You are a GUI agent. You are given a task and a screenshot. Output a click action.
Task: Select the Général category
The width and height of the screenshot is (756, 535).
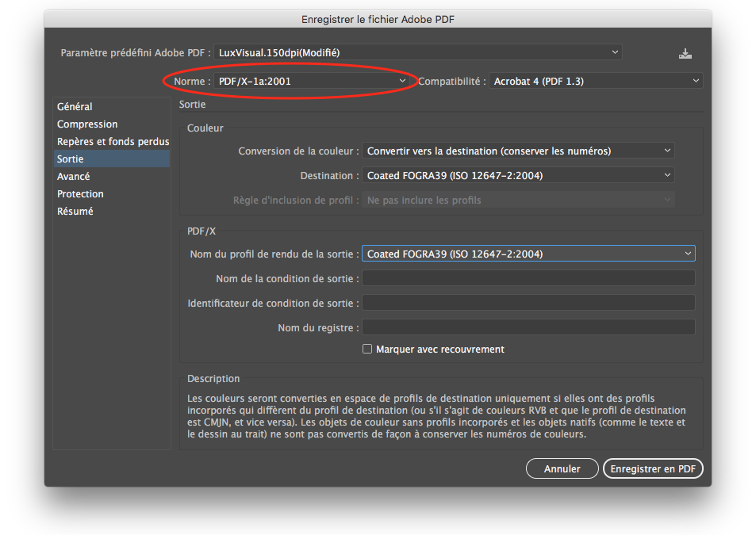coord(75,107)
